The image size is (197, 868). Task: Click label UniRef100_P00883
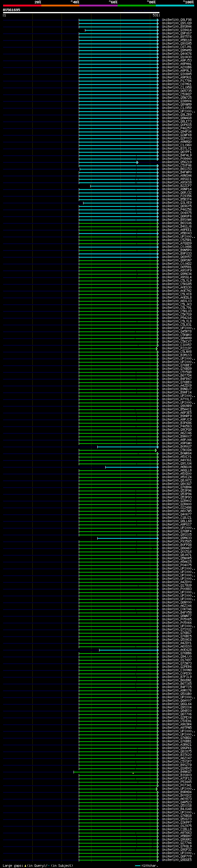coord(177,589)
